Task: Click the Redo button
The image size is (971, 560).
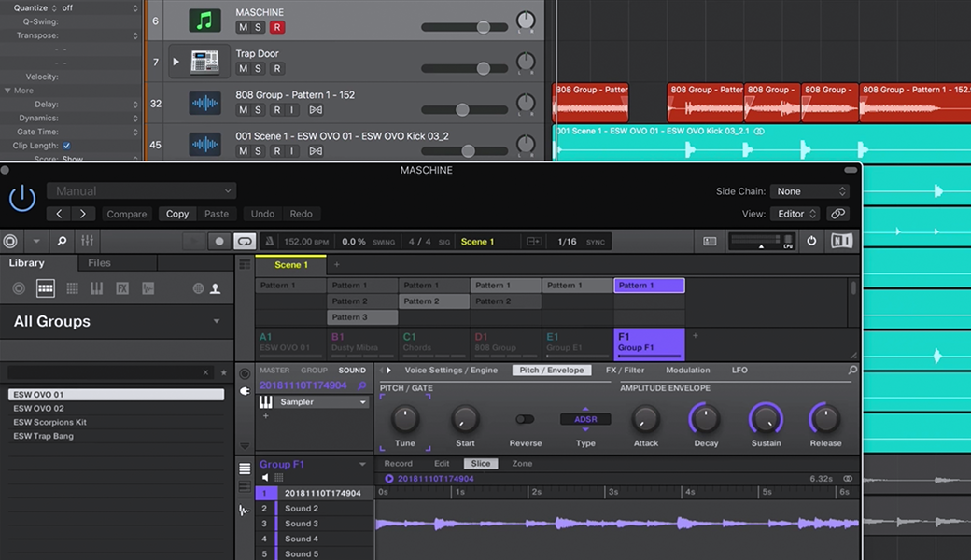Action: tap(301, 214)
